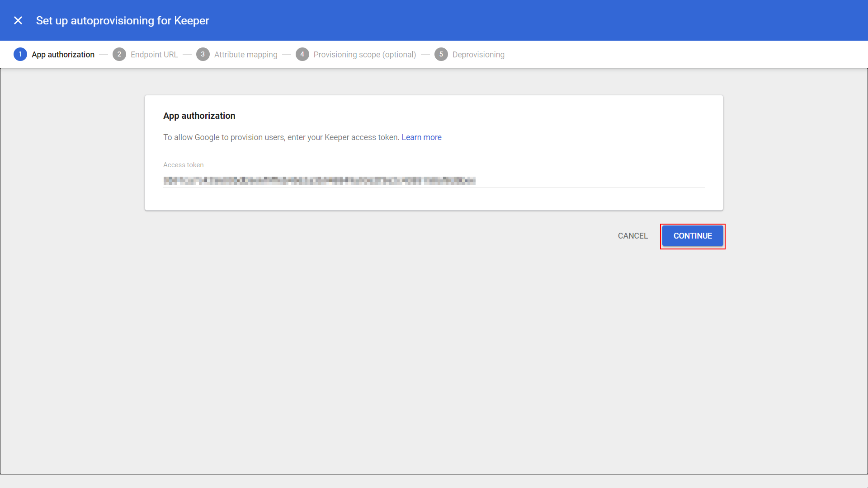Click the wizard title Set up autoprovisioning for Keeper
The image size is (868, 488).
pos(123,20)
